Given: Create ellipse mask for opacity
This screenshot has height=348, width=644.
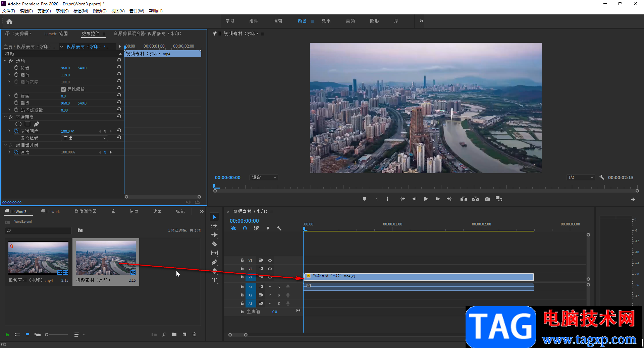Looking at the screenshot, I should click(x=18, y=124).
